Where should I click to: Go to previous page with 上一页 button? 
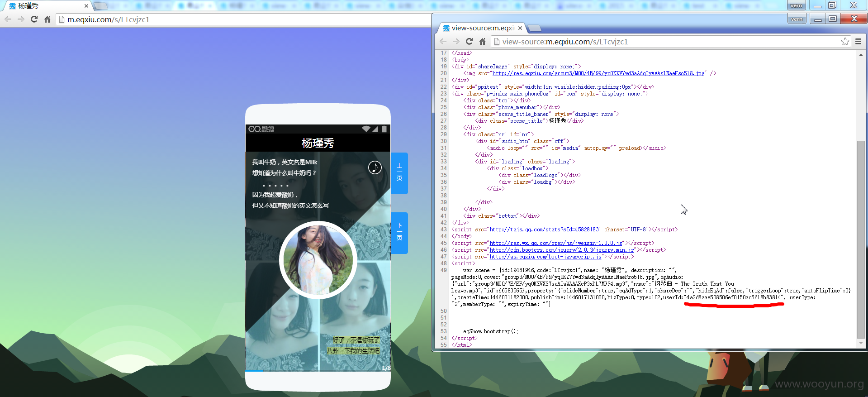(x=399, y=173)
